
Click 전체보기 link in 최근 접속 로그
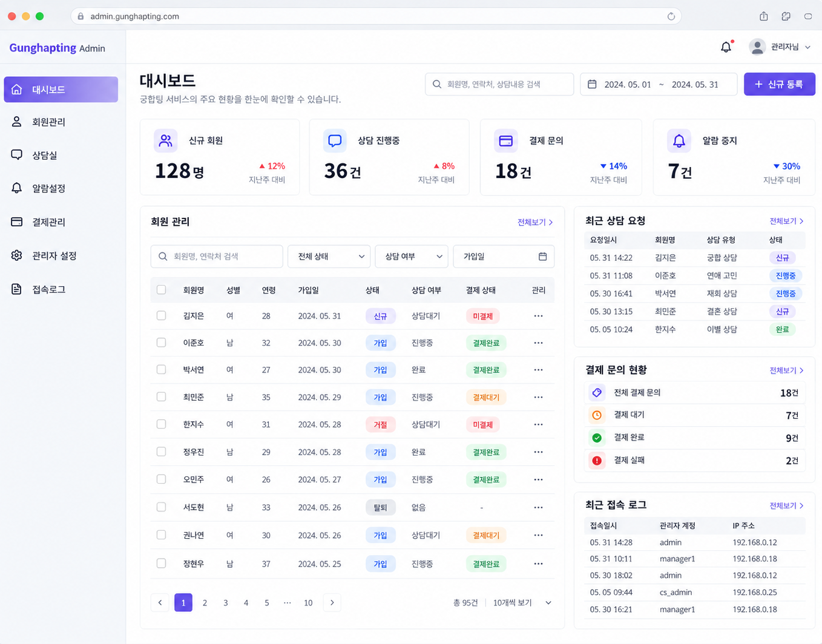786,505
